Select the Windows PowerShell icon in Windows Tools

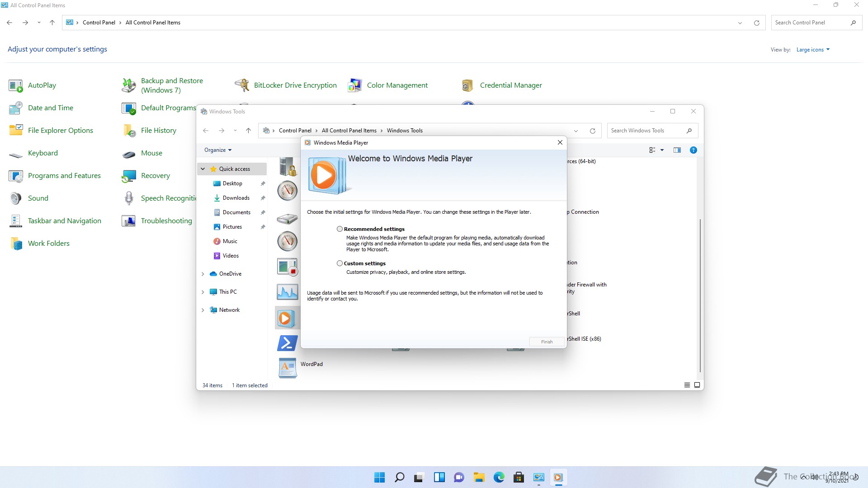288,343
